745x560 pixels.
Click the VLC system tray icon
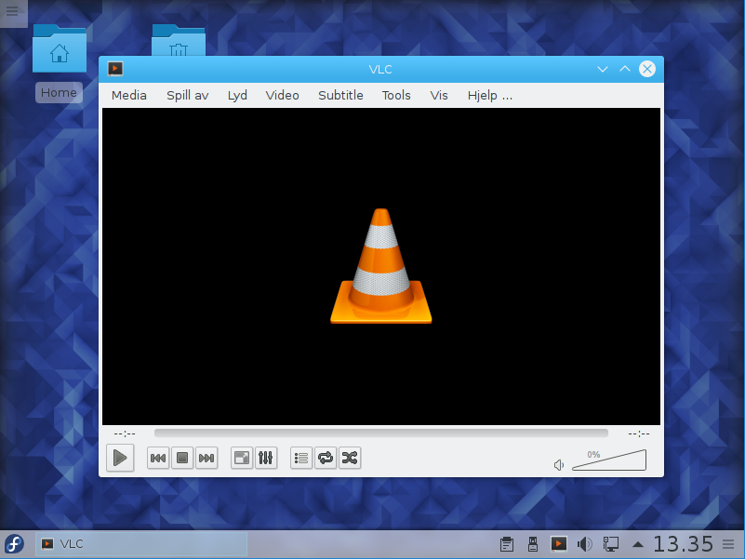point(559,543)
